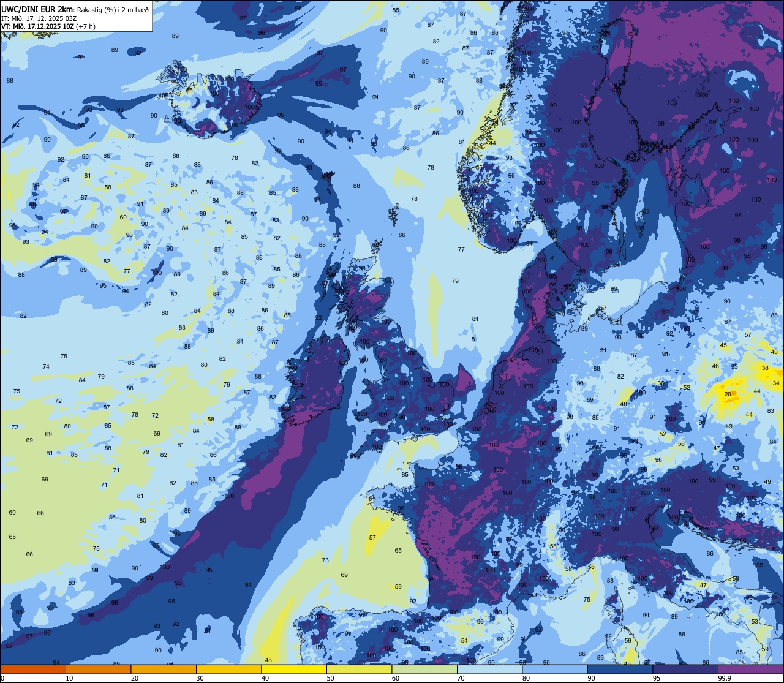The width and height of the screenshot is (784, 683).
Task: Click the "UWC/DINI EUR 2km" model title
Action: pyautogui.click(x=37, y=9)
